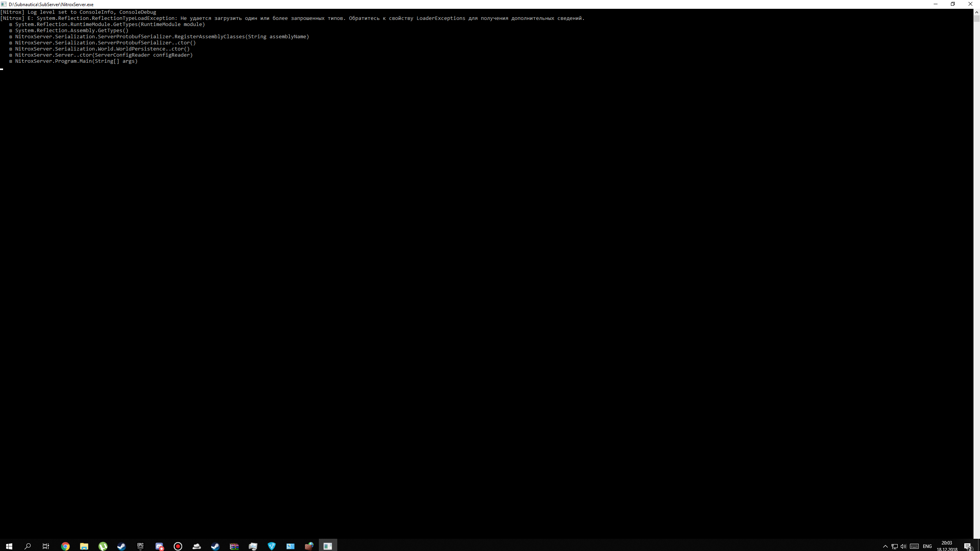
Task: Click the red record button icon
Action: 178,546
